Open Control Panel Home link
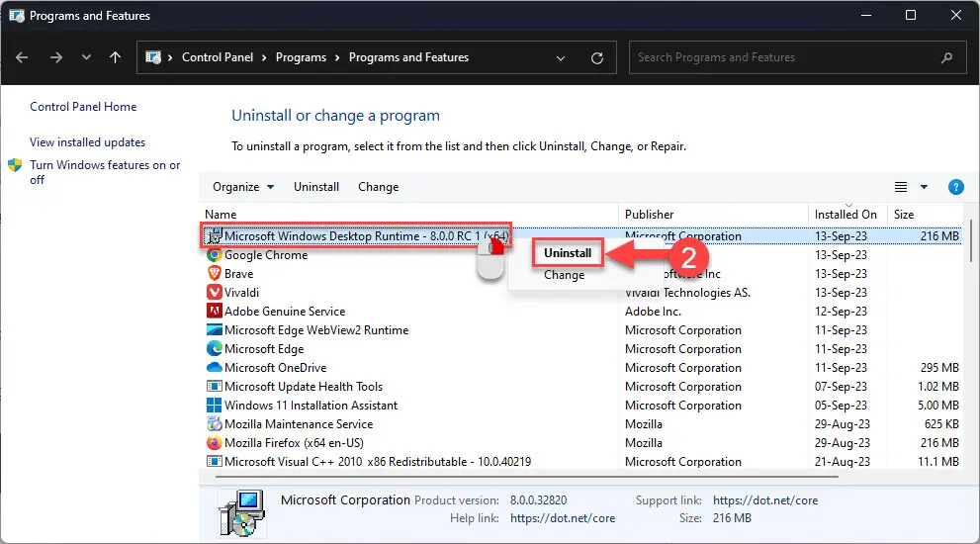Viewport: 980px width, 544px height. [83, 107]
